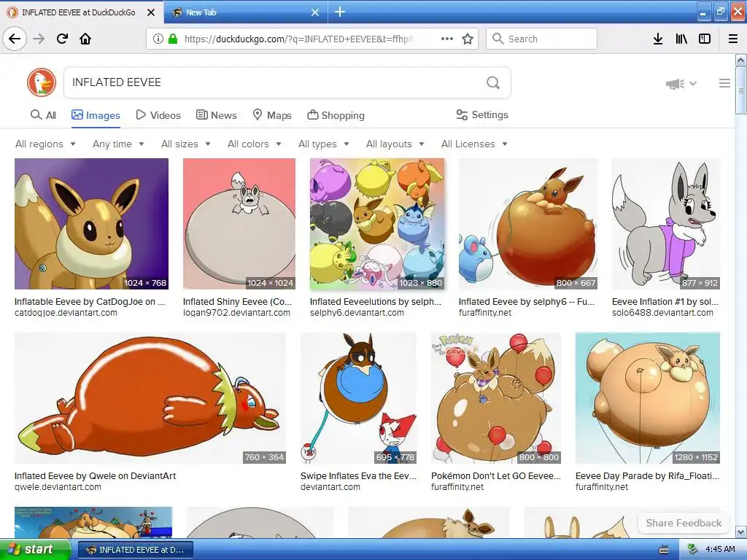The image size is (747, 560).
Task: Switch to All results
Action: pos(43,115)
